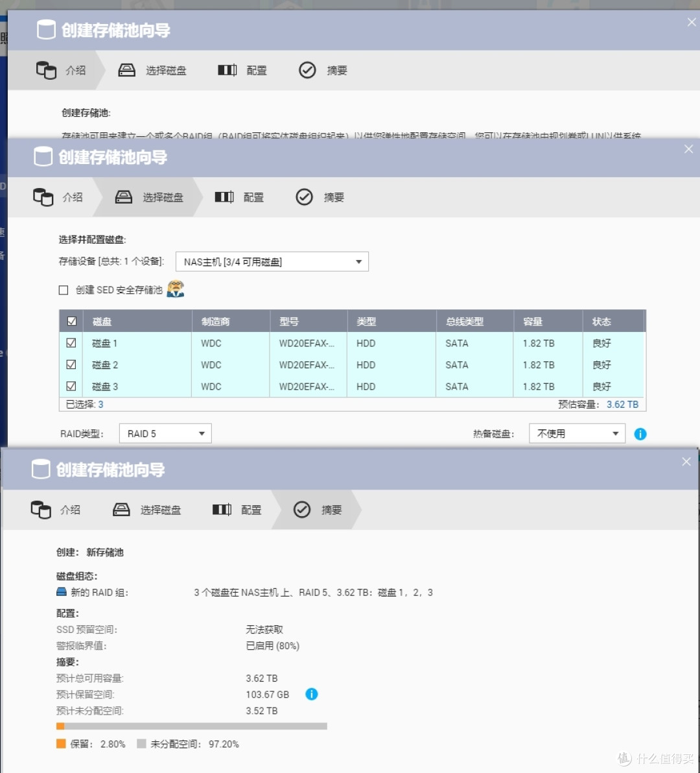Click the 摘要 checkmark icon in bottom wizard
Image resolution: width=700 pixels, height=773 pixels.
pos(302,509)
